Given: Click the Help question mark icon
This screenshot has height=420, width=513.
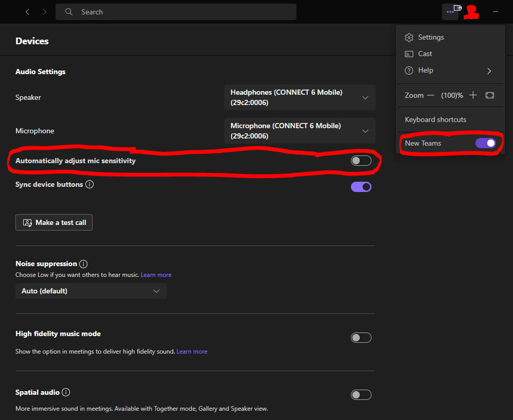Looking at the screenshot, I should coord(409,71).
